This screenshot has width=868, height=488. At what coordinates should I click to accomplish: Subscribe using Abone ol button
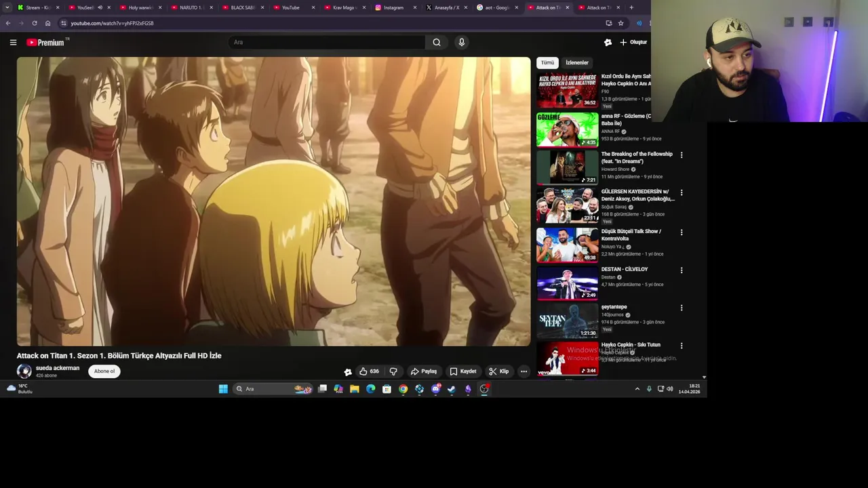(104, 371)
